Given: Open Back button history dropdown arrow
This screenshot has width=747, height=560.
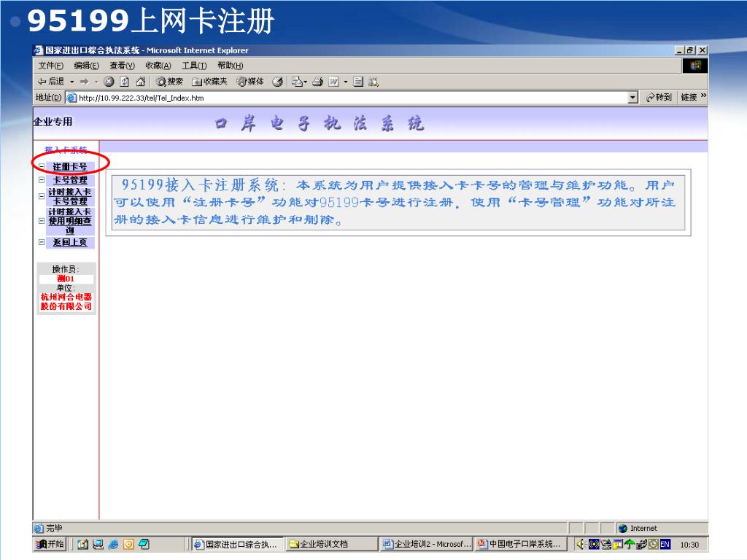Looking at the screenshot, I should (72, 82).
